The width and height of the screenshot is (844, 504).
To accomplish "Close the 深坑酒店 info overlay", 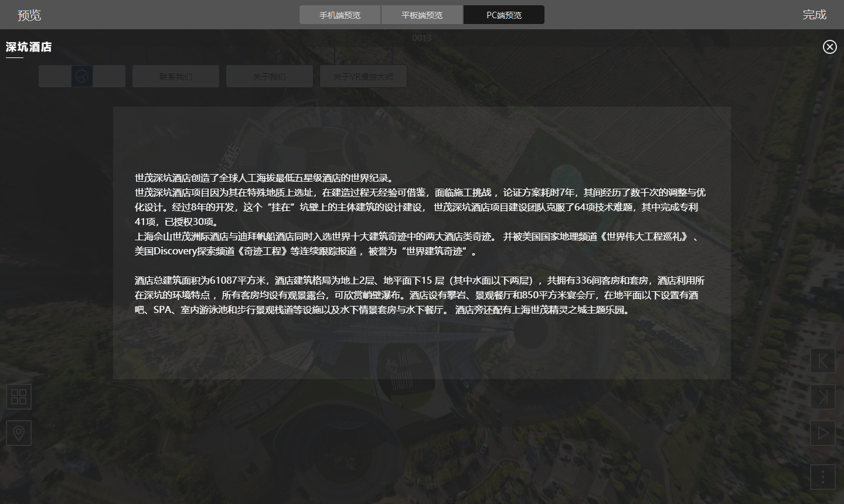I will point(829,47).
